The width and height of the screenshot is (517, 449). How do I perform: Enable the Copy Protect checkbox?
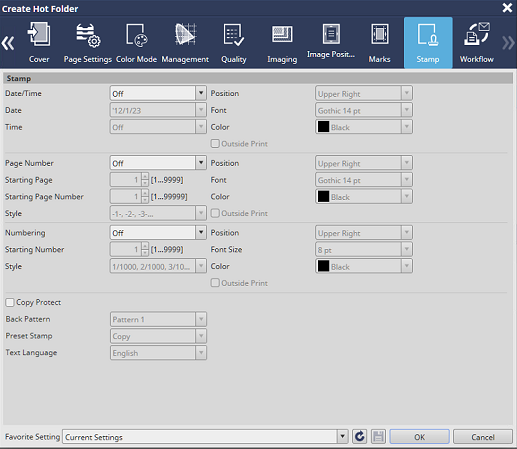coord(10,302)
